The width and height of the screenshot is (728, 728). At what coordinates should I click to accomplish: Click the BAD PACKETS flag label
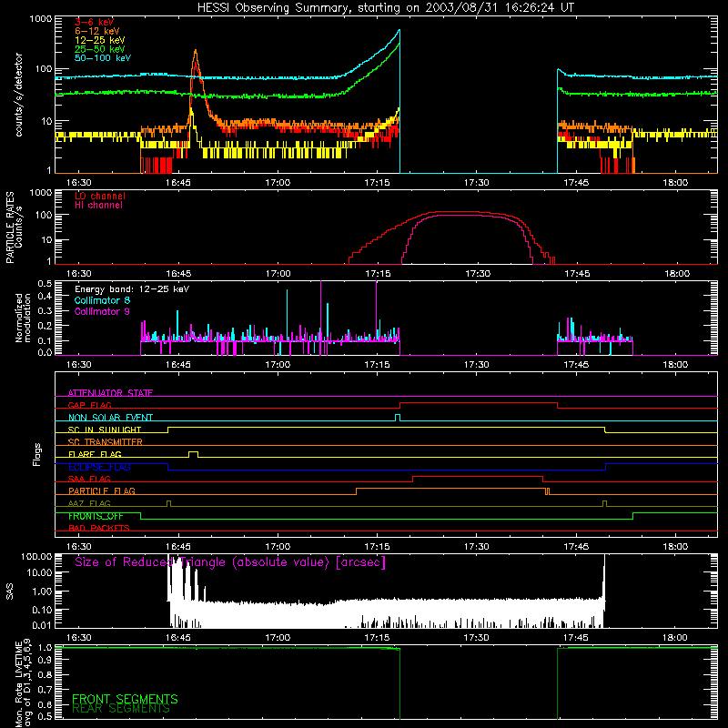[x=99, y=528]
